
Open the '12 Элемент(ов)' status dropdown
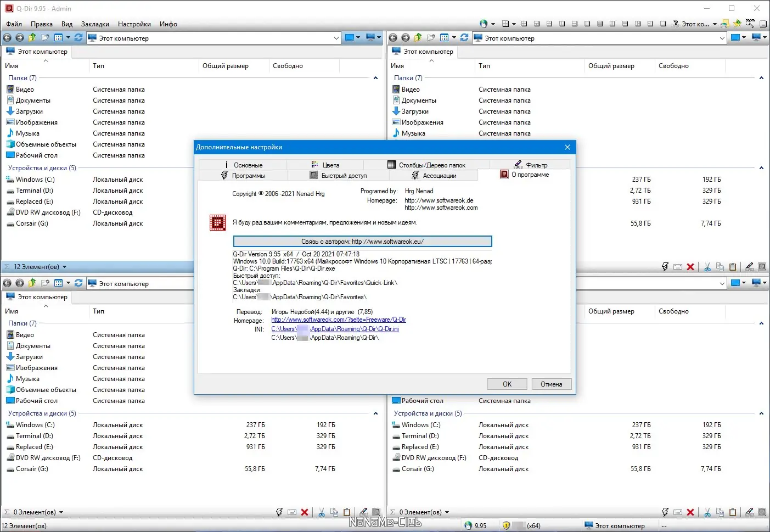64,267
